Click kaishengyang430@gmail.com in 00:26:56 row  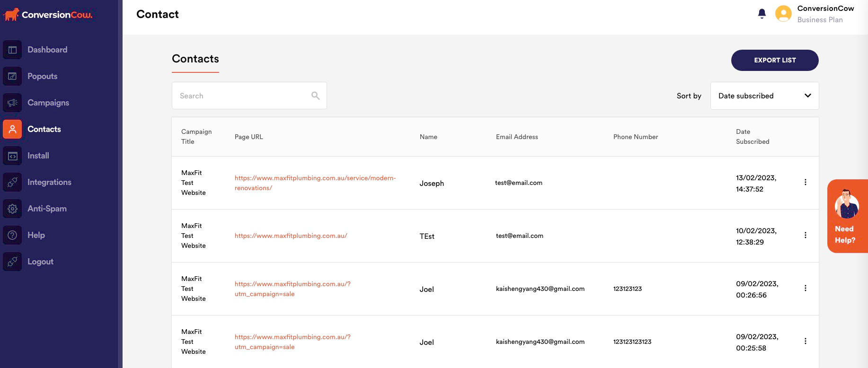(540, 289)
